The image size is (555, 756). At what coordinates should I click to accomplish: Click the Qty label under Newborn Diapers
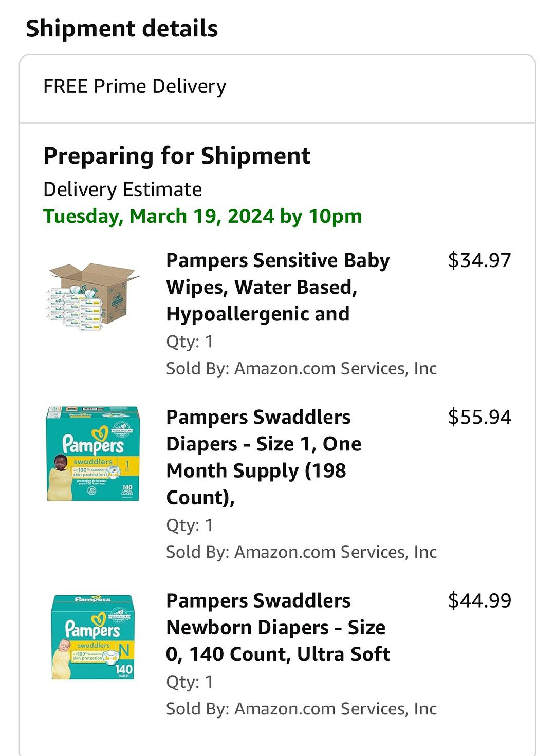189,682
